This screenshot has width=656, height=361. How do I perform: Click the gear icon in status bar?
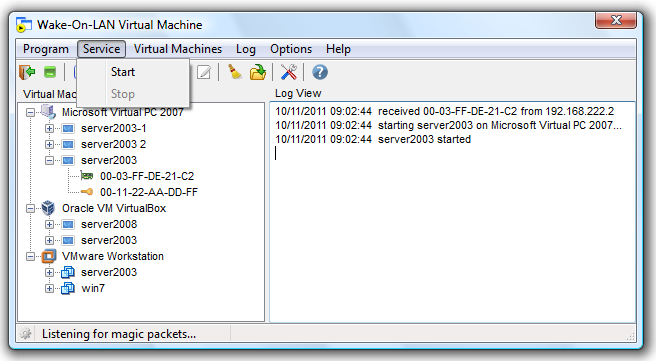[x=26, y=334]
